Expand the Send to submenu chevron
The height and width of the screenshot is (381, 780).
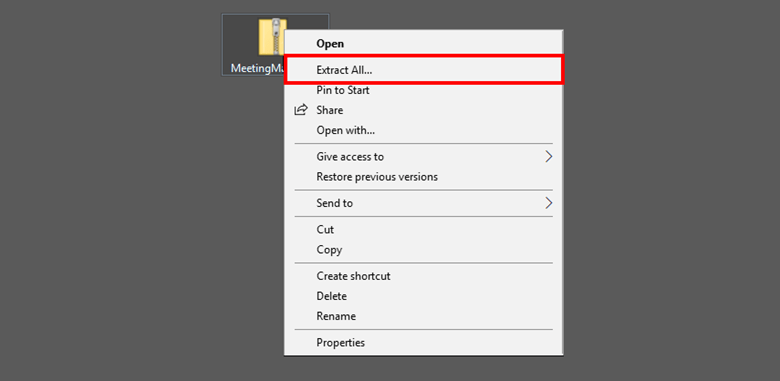click(549, 203)
